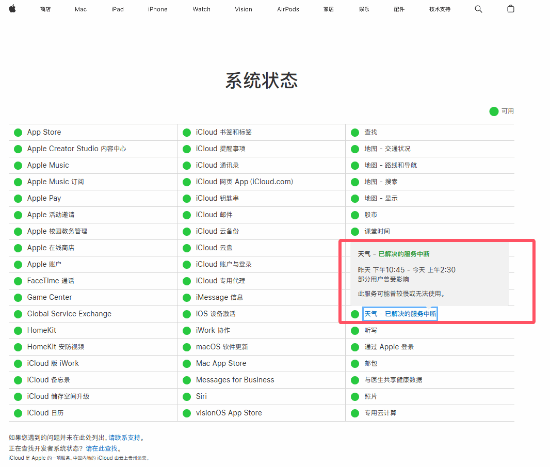The height and width of the screenshot is (467, 550).
Task: Click the iOS 设备激活 row text
Action: (x=215, y=314)
